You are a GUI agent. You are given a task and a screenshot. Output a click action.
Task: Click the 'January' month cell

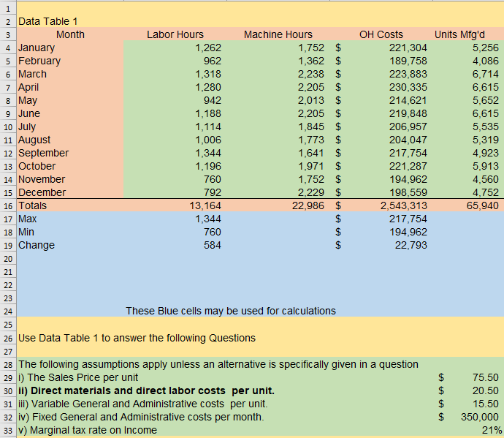point(70,48)
